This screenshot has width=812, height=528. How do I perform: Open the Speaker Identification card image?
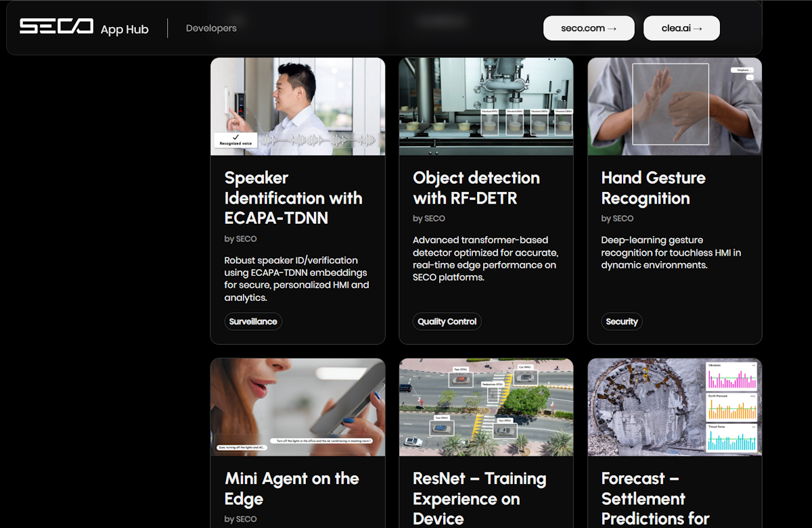298,106
